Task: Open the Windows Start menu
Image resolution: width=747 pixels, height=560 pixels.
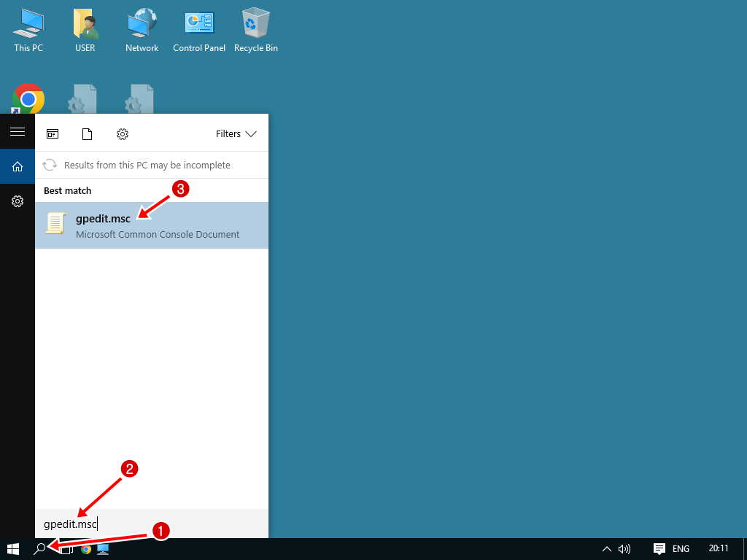Action: point(13,549)
